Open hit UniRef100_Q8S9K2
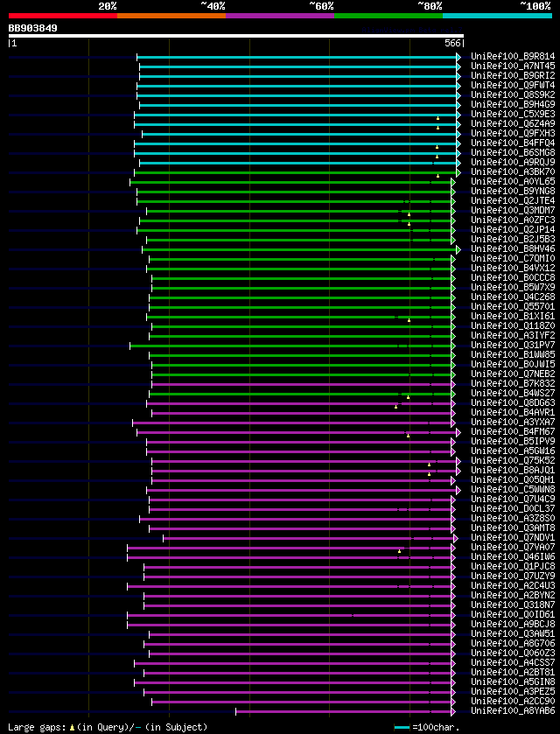This screenshot has height=734, width=560. click(513, 95)
